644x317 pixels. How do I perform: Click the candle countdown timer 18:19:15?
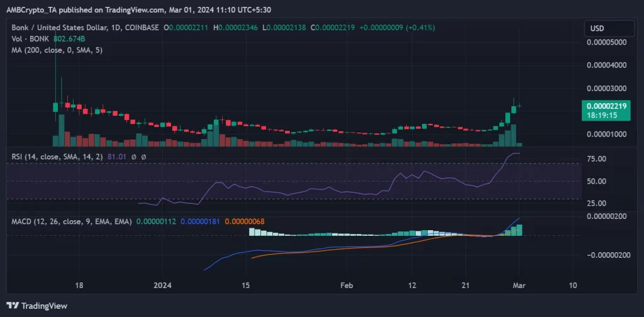point(602,116)
